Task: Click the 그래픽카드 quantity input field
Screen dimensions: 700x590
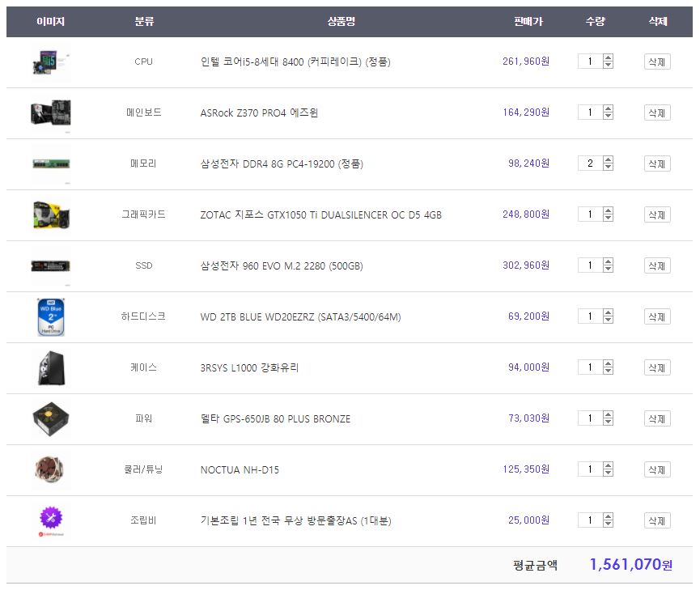Action: click(590, 214)
